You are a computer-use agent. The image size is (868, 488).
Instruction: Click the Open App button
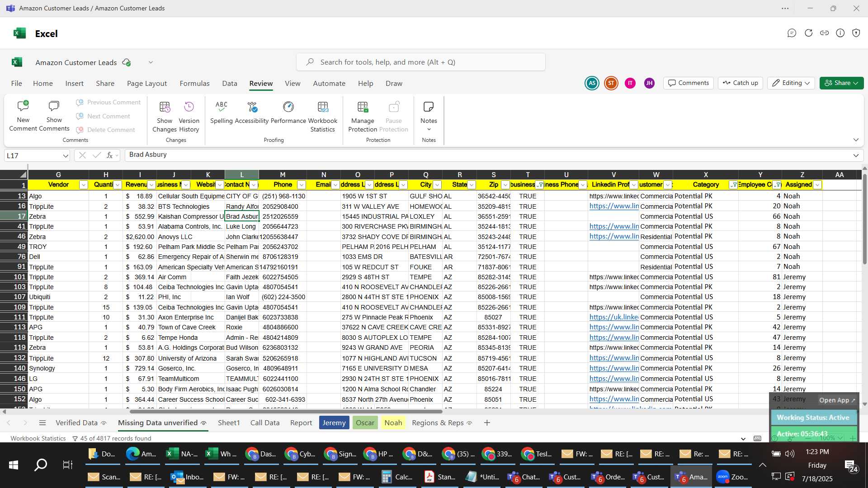pos(837,400)
